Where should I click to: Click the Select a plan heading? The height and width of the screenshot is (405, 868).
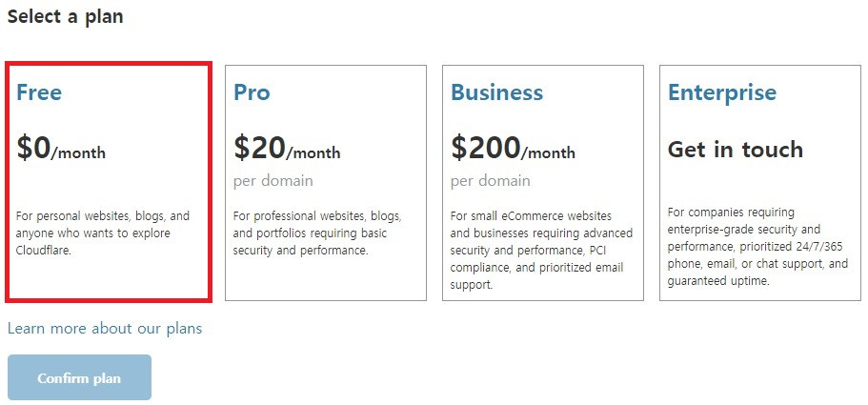pos(65,17)
